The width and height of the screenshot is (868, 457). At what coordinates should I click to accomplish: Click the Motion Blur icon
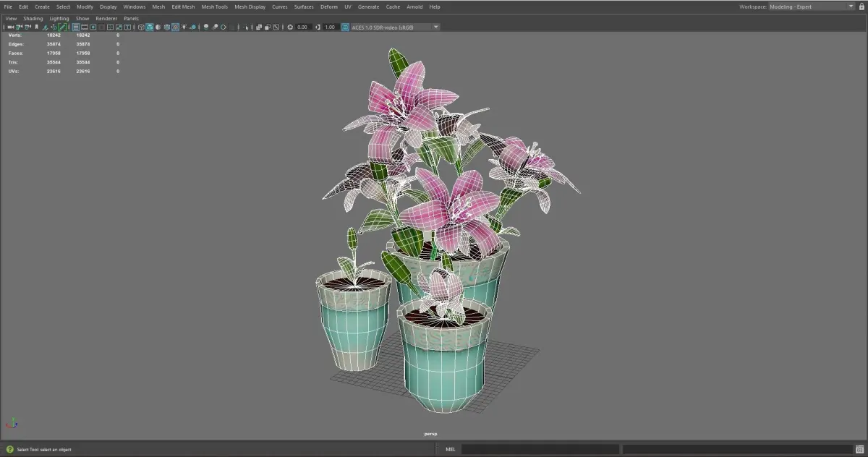[x=214, y=27]
